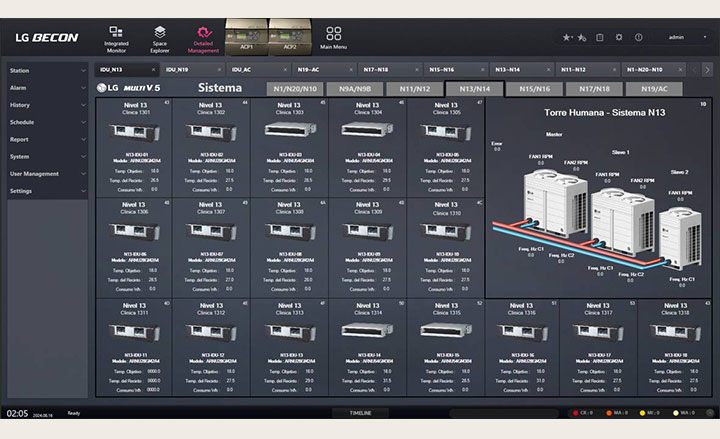Select Clinica 1306 indoor unit icon
The width and height of the screenshot is (720, 439).
pos(134,231)
